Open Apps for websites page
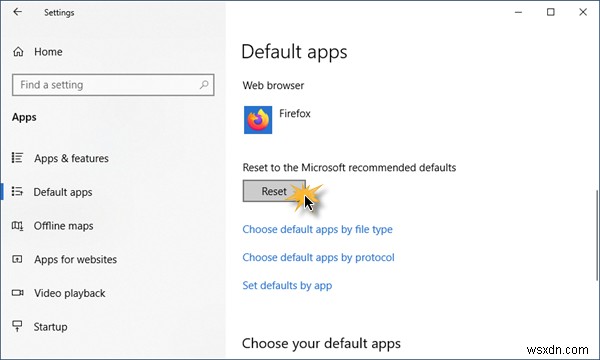The height and width of the screenshot is (360, 600). [x=75, y=259]
